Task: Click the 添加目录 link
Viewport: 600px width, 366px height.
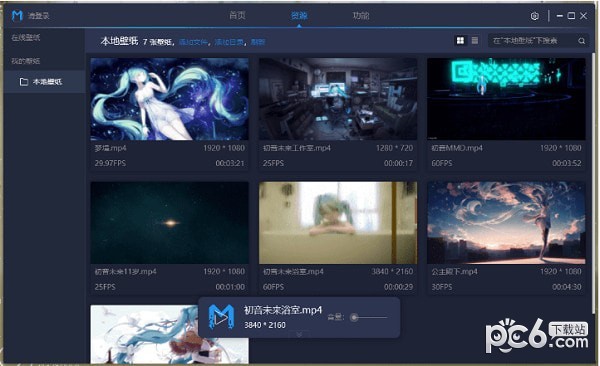Action: point(229,42)
